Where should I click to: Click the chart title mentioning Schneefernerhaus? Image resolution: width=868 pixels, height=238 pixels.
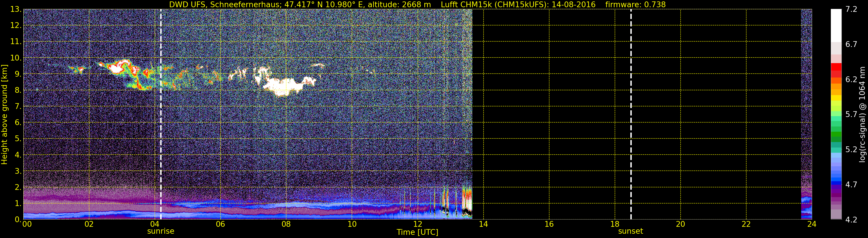point(417,4)
